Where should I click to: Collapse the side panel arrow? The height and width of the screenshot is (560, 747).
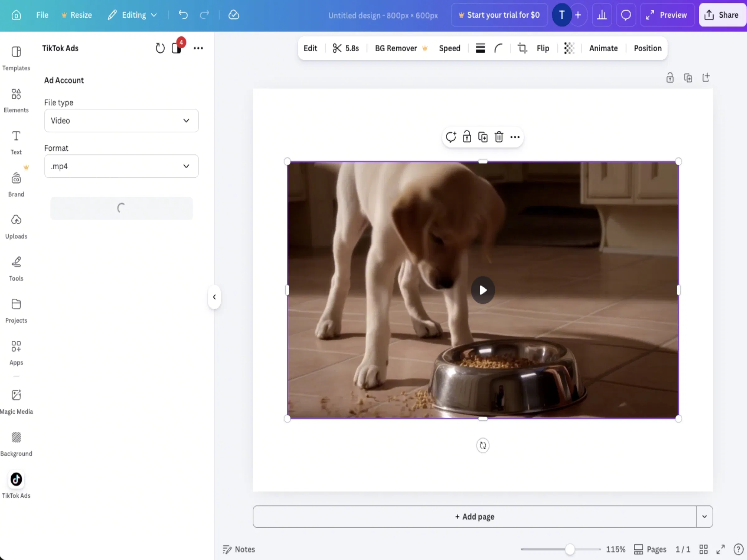pos(214,297)
